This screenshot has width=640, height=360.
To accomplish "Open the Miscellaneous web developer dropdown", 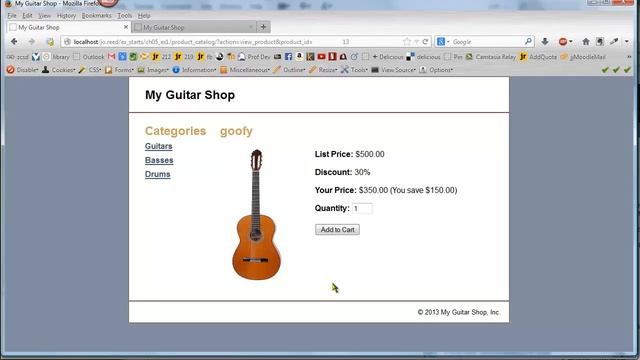I will [x=245, y=70].
